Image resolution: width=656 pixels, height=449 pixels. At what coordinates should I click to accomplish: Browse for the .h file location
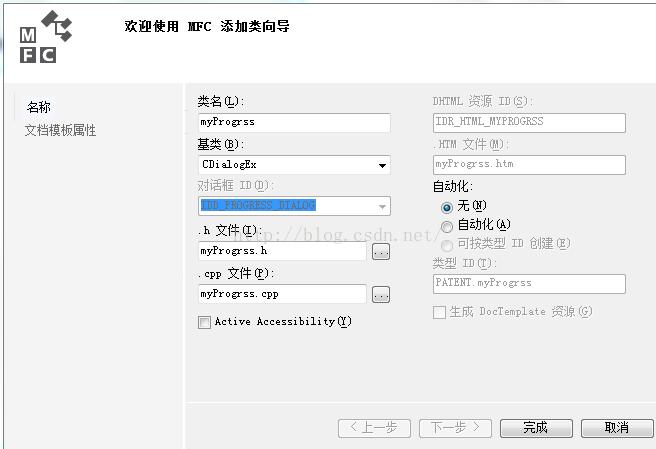coord(381,252)
